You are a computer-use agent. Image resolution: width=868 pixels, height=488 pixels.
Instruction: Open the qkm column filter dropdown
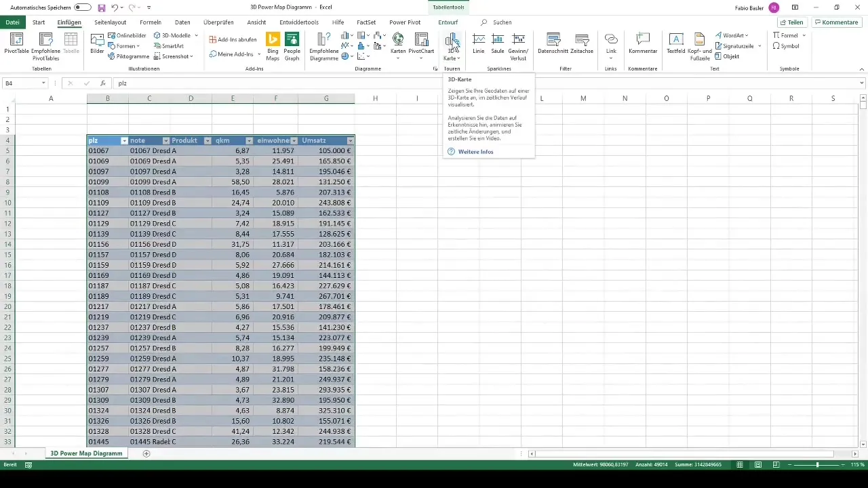pos(249,140)
